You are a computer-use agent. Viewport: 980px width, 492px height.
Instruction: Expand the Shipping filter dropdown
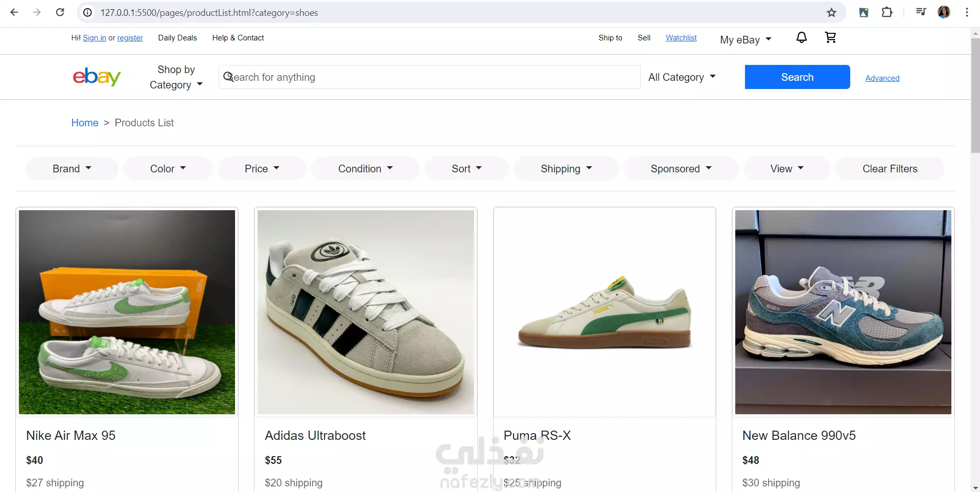pyautogui.click(x=566, y=169)
